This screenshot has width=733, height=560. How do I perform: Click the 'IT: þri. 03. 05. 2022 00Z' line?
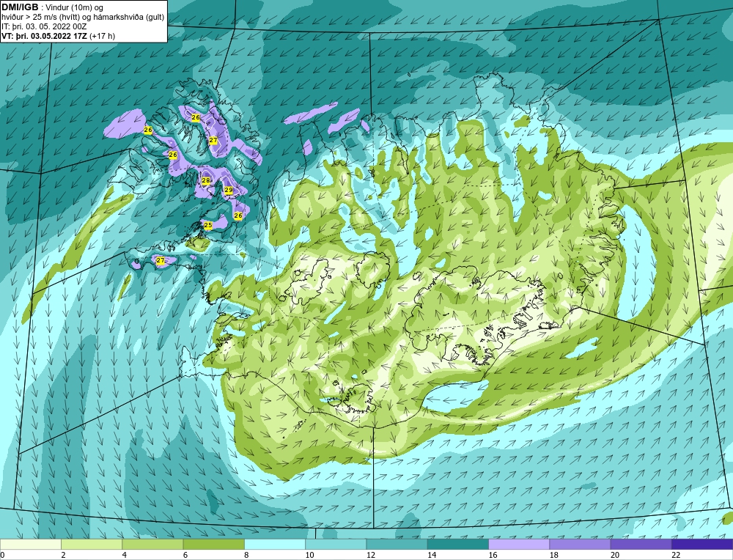[45, 26]
